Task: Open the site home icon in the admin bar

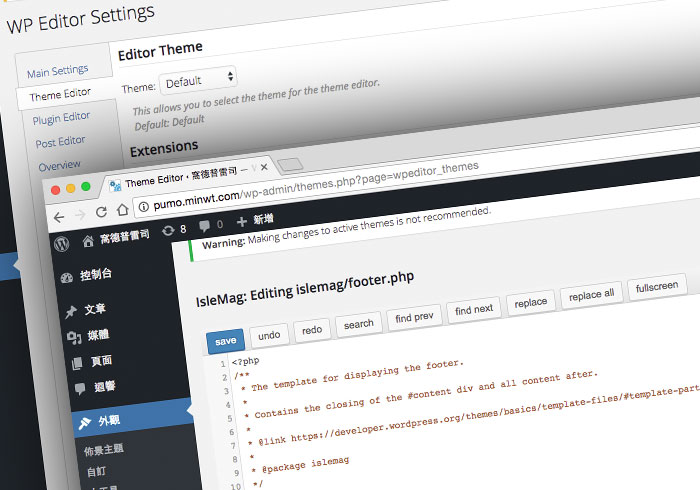Action: [88, 241]
